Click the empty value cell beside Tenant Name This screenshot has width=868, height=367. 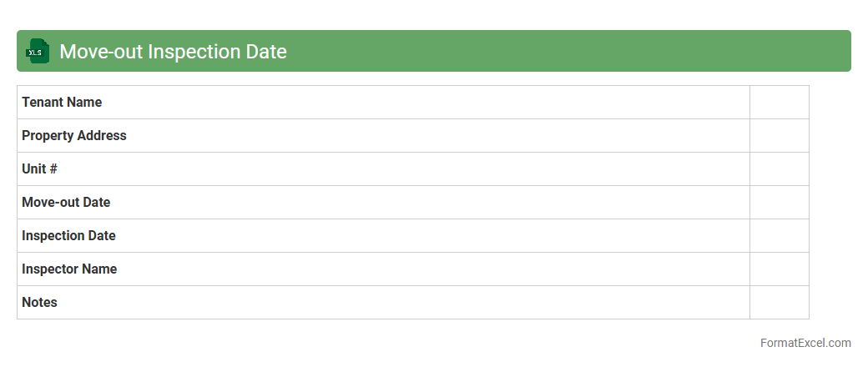coord(779,102)
